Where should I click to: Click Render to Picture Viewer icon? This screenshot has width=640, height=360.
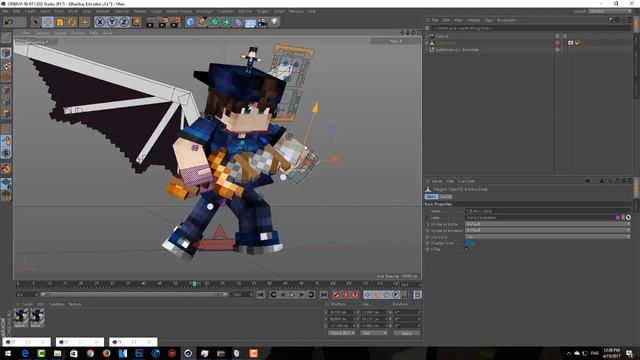(x=163, y=22)
